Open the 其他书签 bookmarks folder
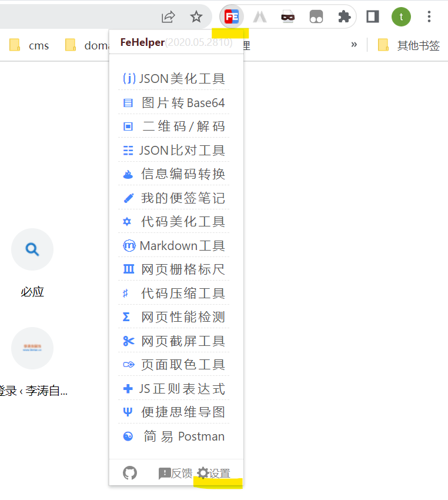Screen dimensions: 448x500 (409, 45)
